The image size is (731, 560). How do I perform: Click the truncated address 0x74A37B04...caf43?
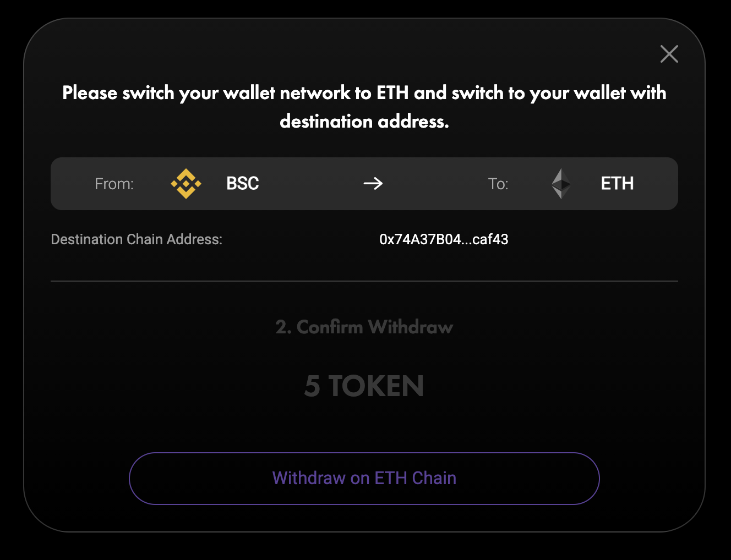point(444,239)
